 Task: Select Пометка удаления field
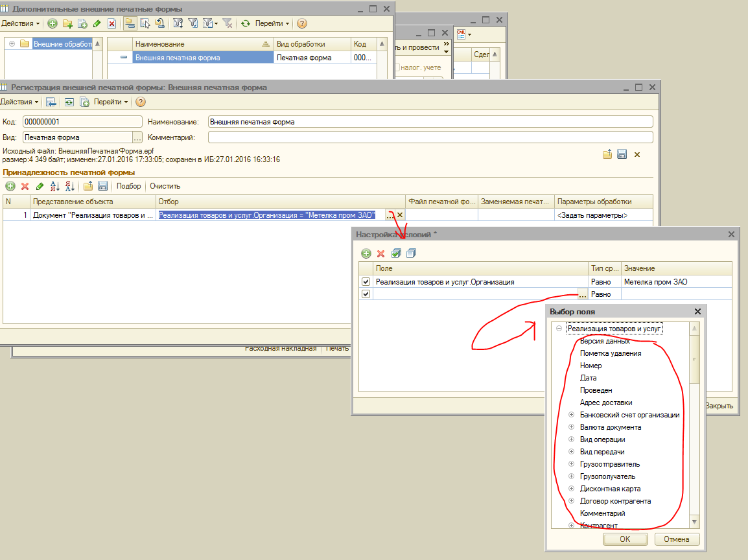pyautogui.click(x=611, y=353)
